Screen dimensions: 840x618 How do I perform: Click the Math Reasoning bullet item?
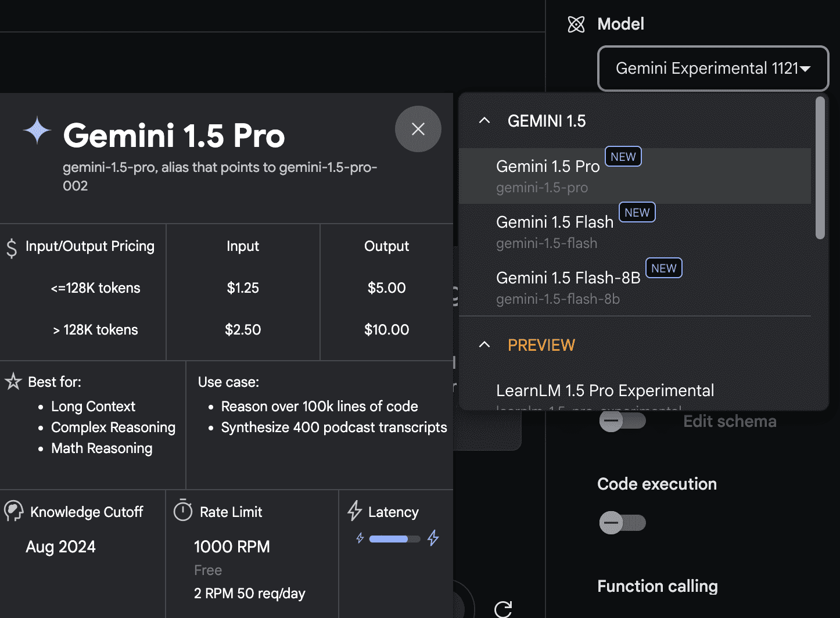(102, 448)
